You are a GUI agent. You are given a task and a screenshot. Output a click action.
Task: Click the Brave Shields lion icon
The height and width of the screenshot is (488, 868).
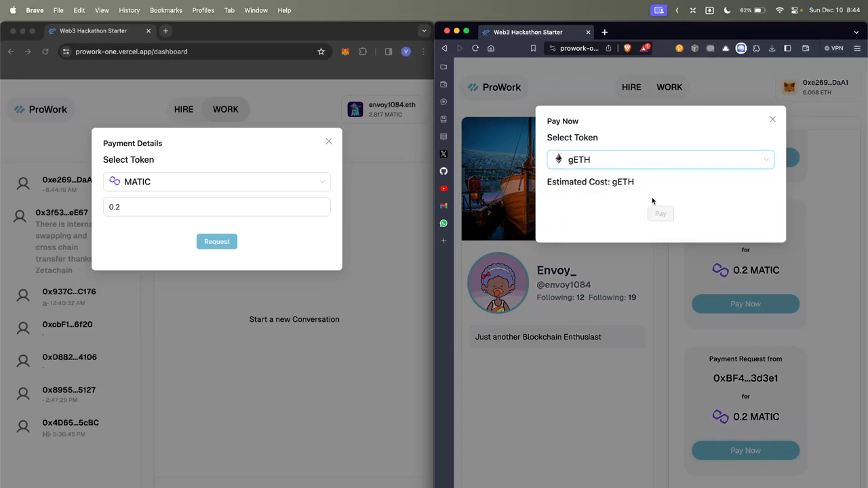point(627,48)
